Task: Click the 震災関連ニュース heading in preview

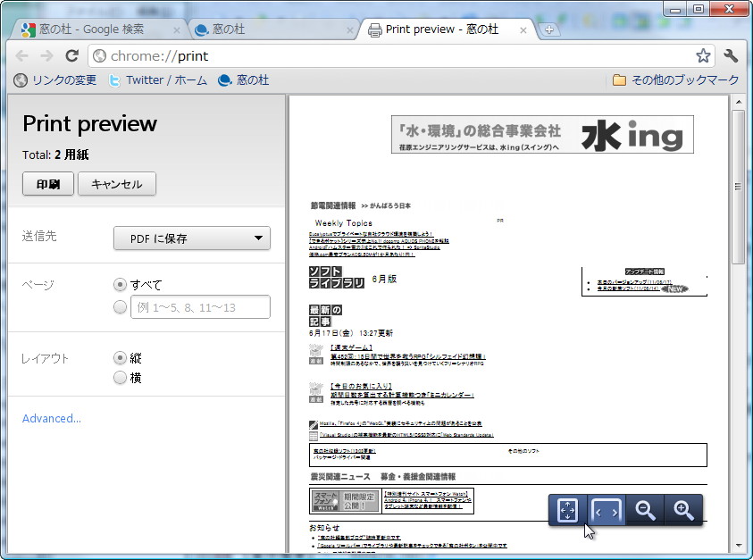Action: (x=340, y=476)
